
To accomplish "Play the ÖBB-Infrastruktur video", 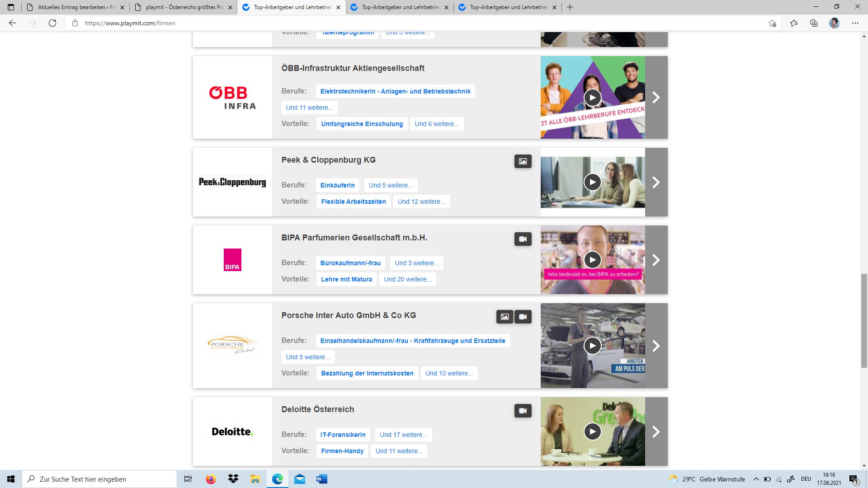I will (592, 98).
